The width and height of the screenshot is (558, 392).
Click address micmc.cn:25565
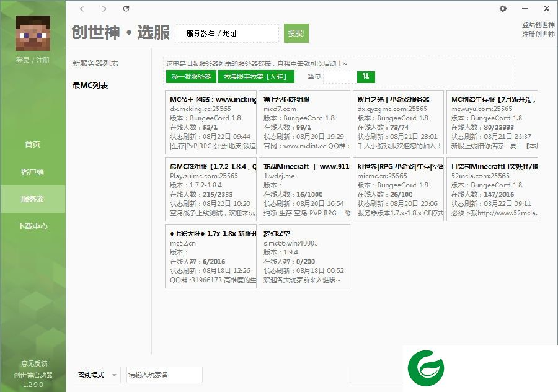[x=382, y=176]
